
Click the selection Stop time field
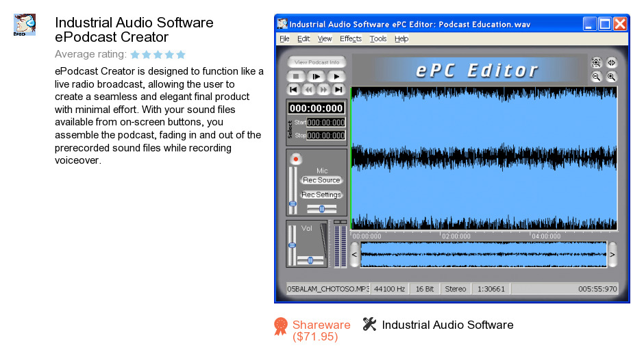click(326, 136)
